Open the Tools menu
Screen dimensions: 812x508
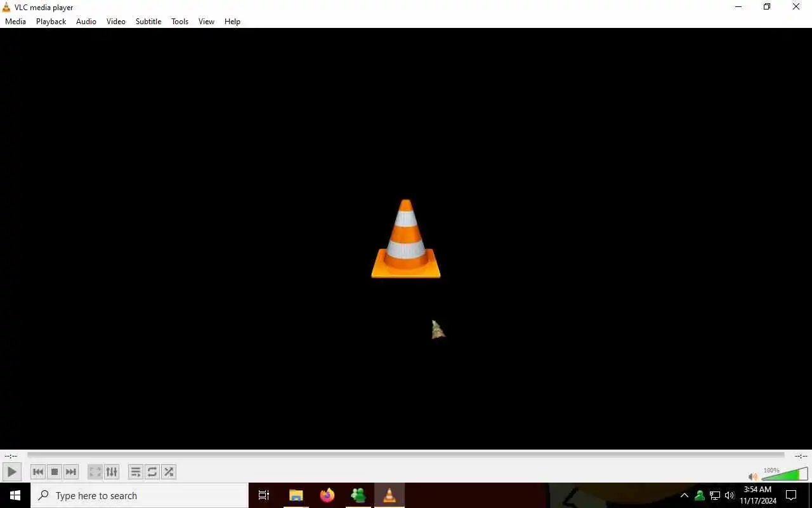180,21
